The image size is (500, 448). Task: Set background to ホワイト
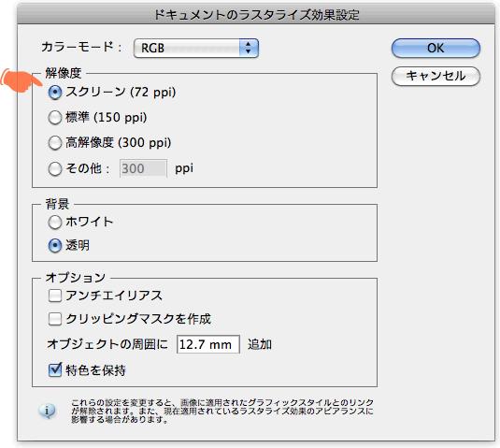click(55, 223)
